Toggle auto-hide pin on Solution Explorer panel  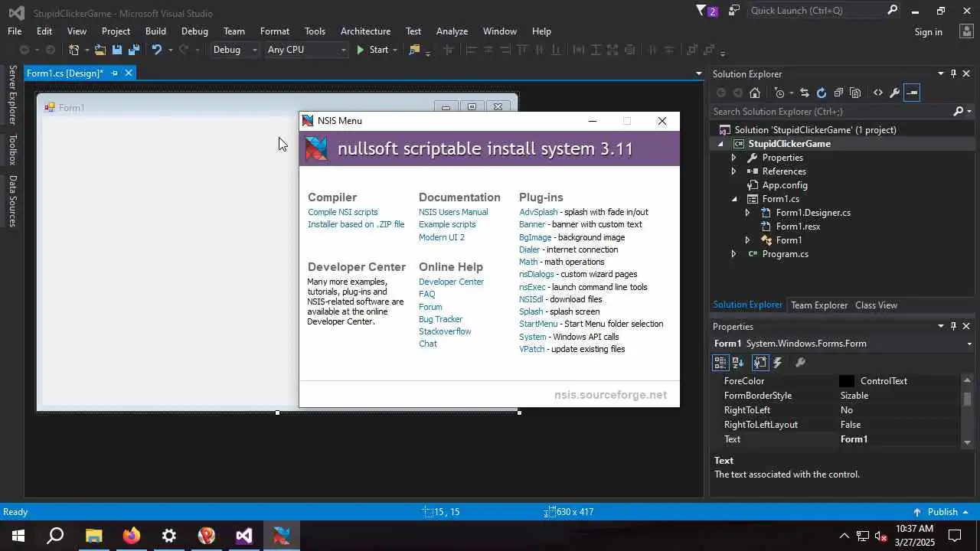(x=953, y=73)
